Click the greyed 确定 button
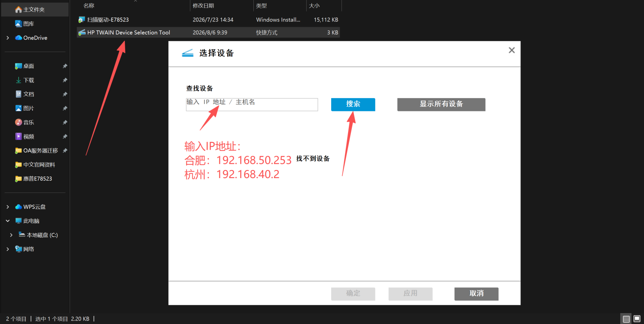This screenshot has width=644, height=324. [x=353, y=294]
